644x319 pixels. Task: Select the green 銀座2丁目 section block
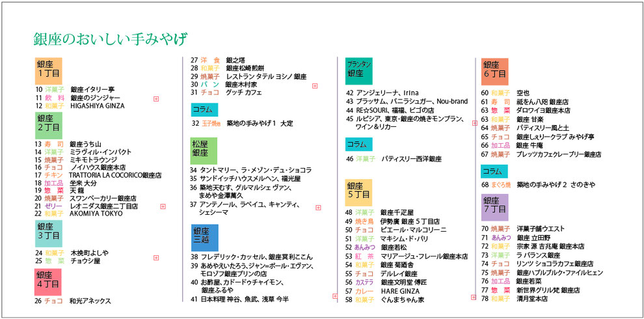[49, 126]
